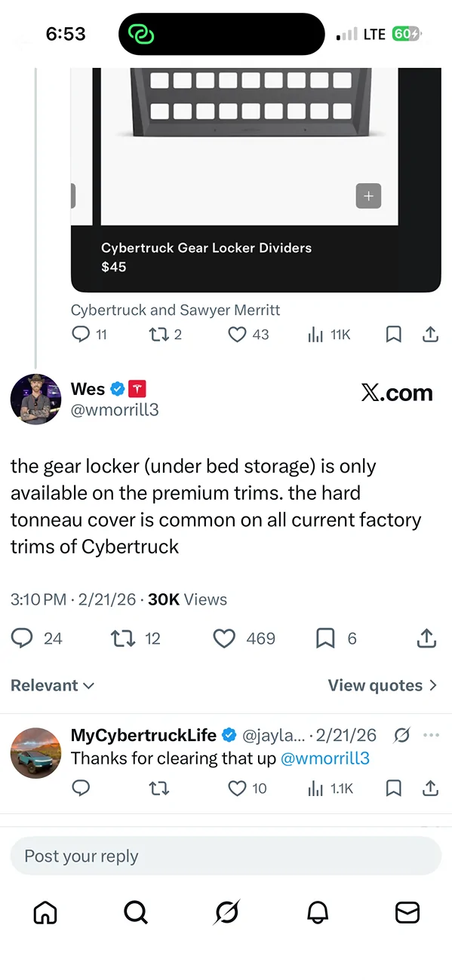The width and height of the screenshot is (452, 980).
Task: Open the Relevant sort dropdown
Action: 52,685
